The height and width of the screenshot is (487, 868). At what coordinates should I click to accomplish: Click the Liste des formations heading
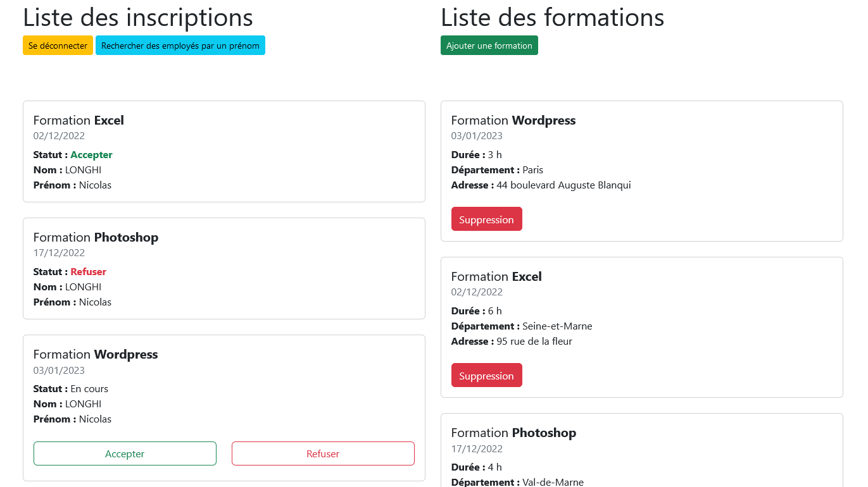pyautogui.click(x=552, y=17)
